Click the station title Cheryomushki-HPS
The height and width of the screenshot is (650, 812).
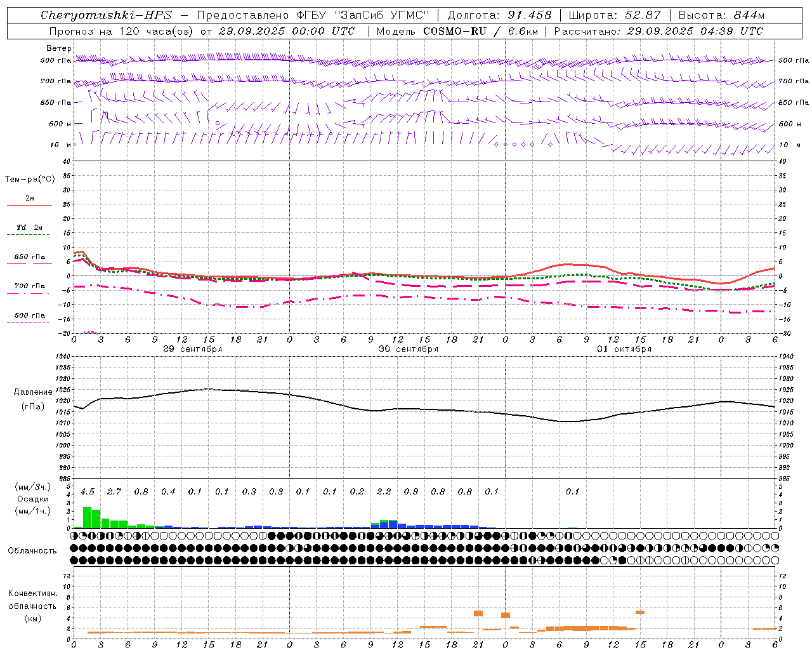click(x=106, y=15)
